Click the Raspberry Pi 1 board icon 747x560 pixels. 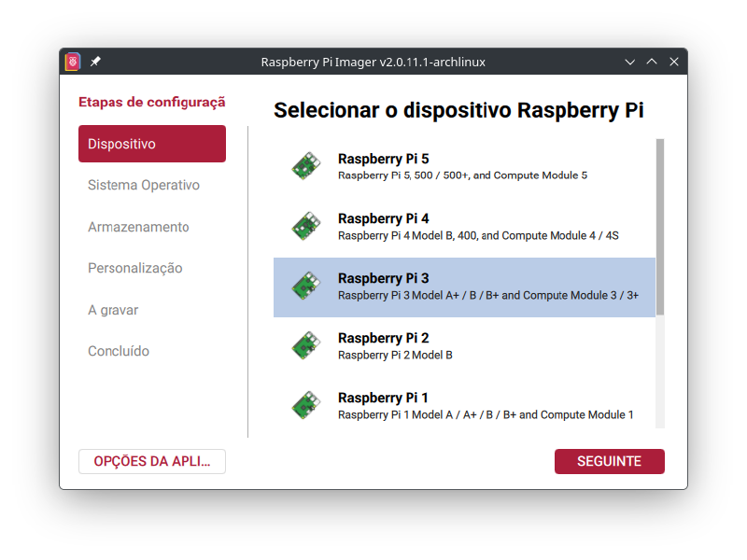point(306,405)
